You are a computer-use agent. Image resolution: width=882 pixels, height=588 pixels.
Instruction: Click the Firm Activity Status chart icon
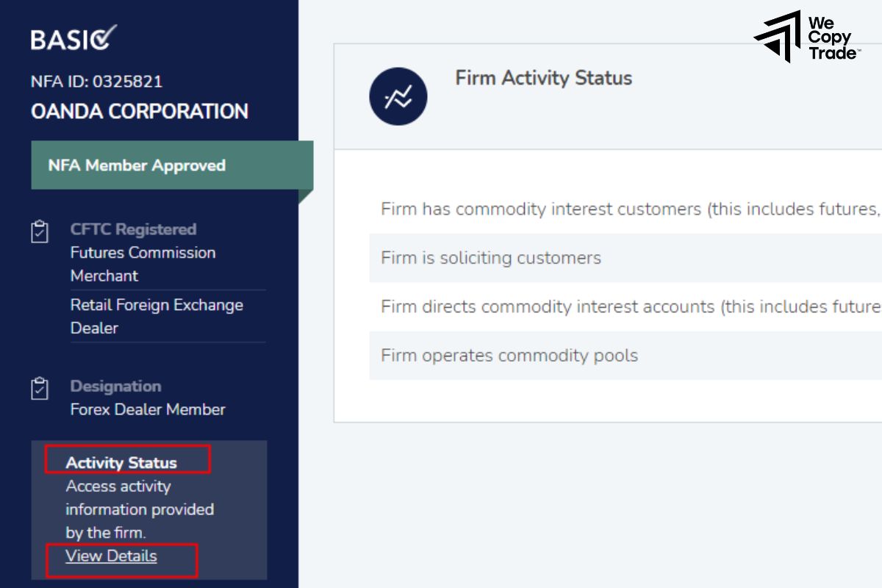click(x=398, y=97)
